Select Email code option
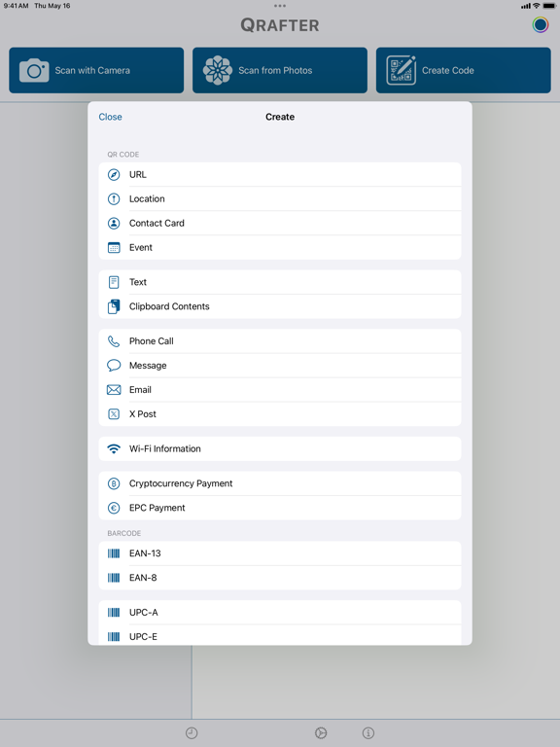This screenshot has height=747, width=560. tap(280, 390)
